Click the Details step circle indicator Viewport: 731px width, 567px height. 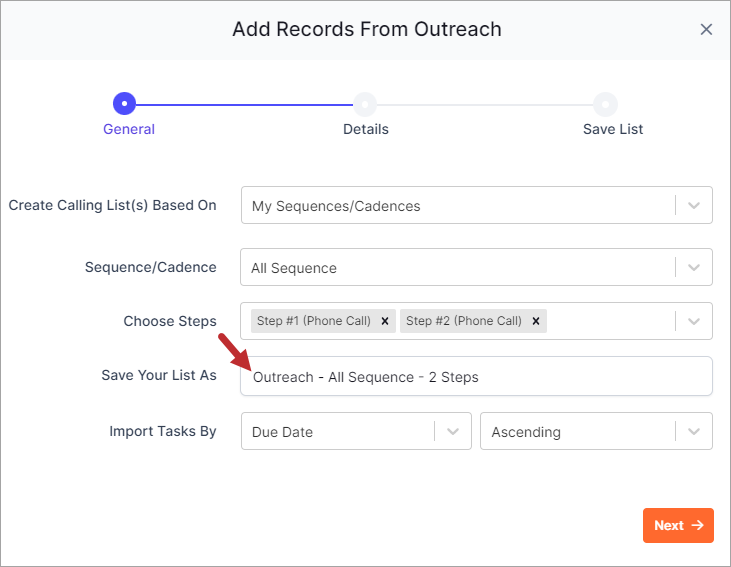[x=365, y=104]
